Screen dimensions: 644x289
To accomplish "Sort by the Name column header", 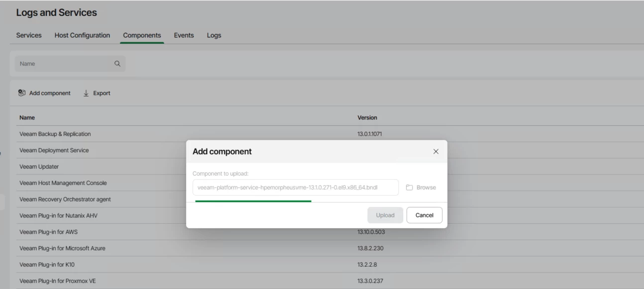I will click(27, 118).
